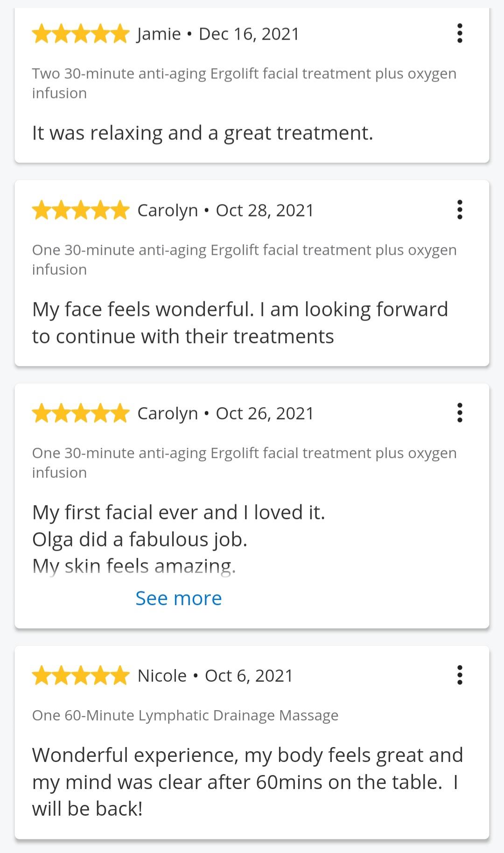Image resolution: width=504 pixels, height=853 pixels.
Task: Open options menu for Jamie's review
Action: [460, 34]
